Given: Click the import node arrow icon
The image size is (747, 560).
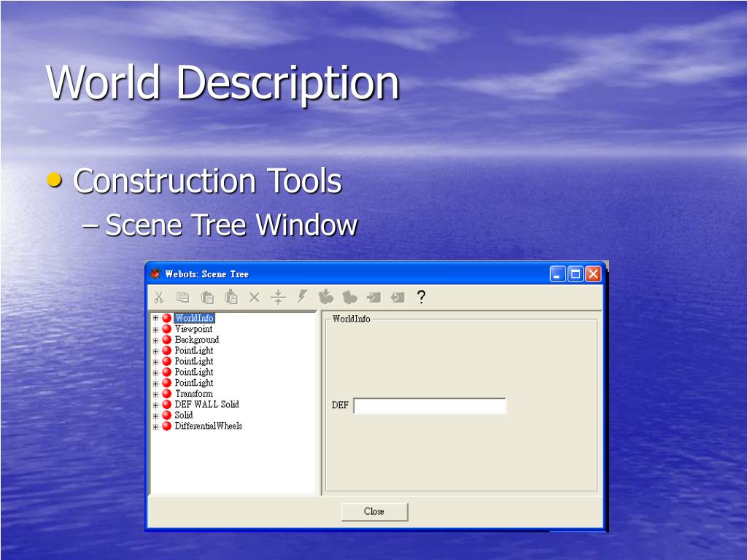Looking at the screenshot, I should tap(373, 297).
